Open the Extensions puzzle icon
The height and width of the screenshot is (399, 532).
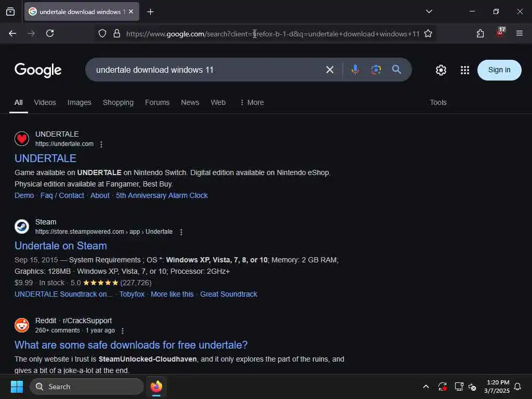tap(480, 34)
